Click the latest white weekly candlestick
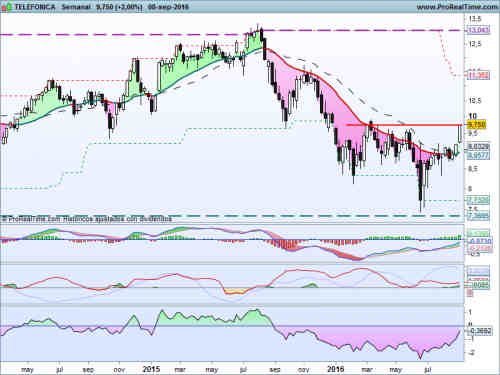The width and height of the screenshot is (500, 375). [460, 134]
